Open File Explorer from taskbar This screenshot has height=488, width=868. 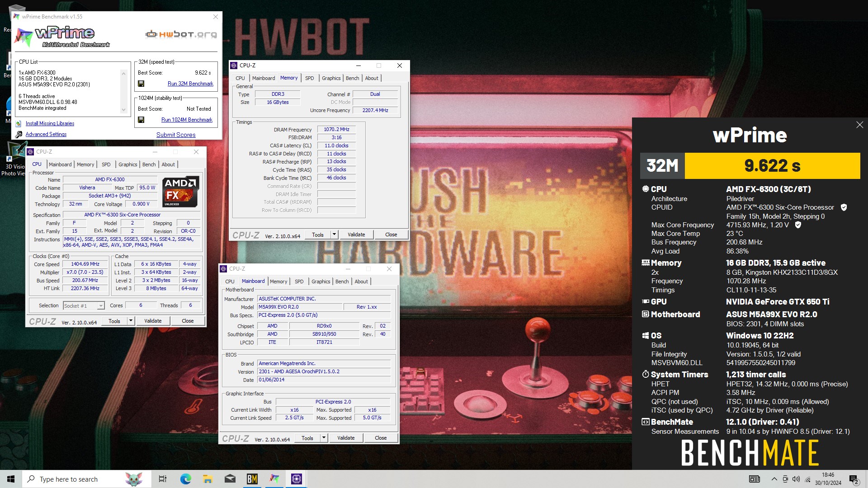(x=208, y=479)
